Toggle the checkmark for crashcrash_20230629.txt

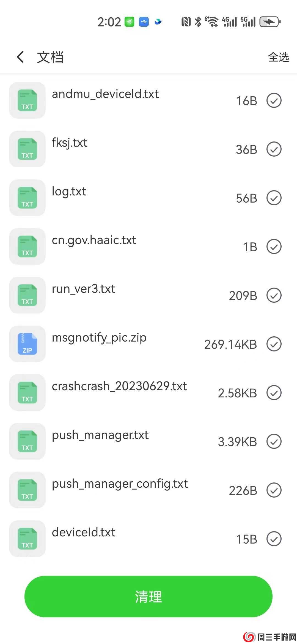click(x=274, y=392)
